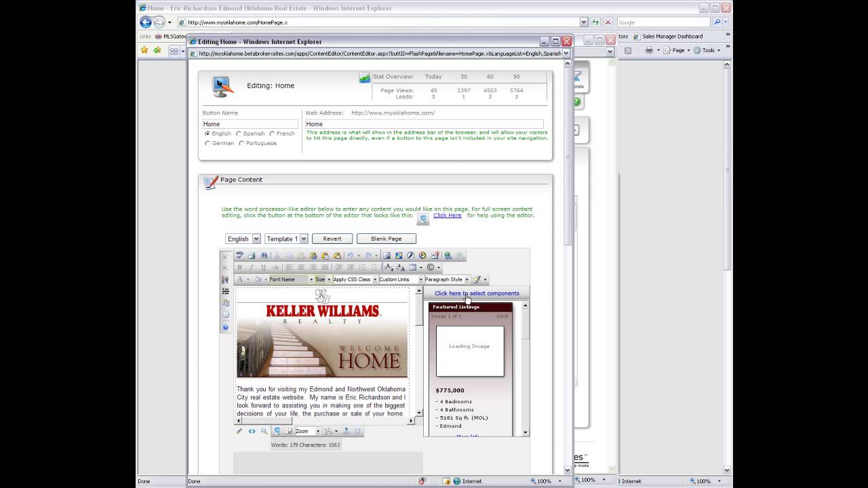The image size is (868, 488).
Task: Switch to Design mode pencil icon
Action: point(239,431)
